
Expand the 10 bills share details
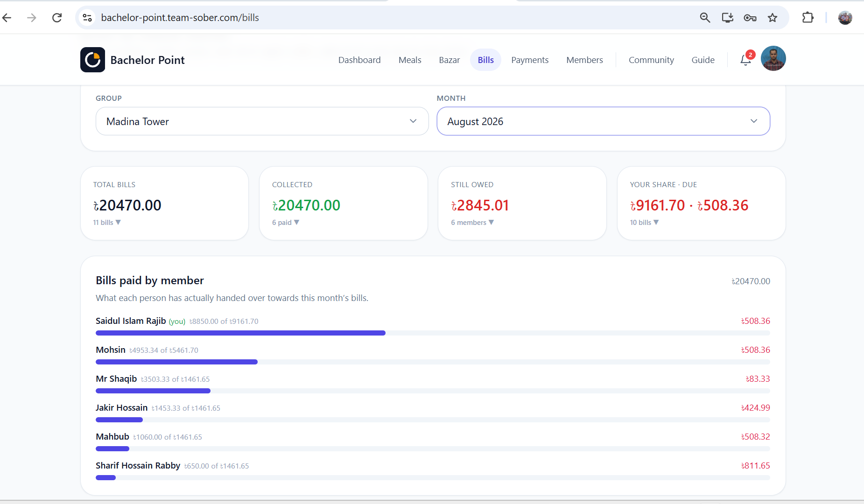coord(644,223)
